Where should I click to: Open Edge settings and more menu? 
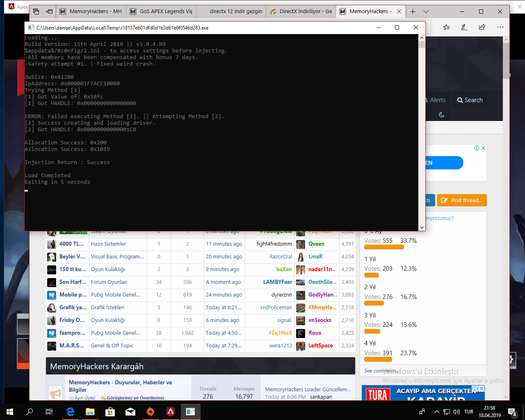coord(500,27)
